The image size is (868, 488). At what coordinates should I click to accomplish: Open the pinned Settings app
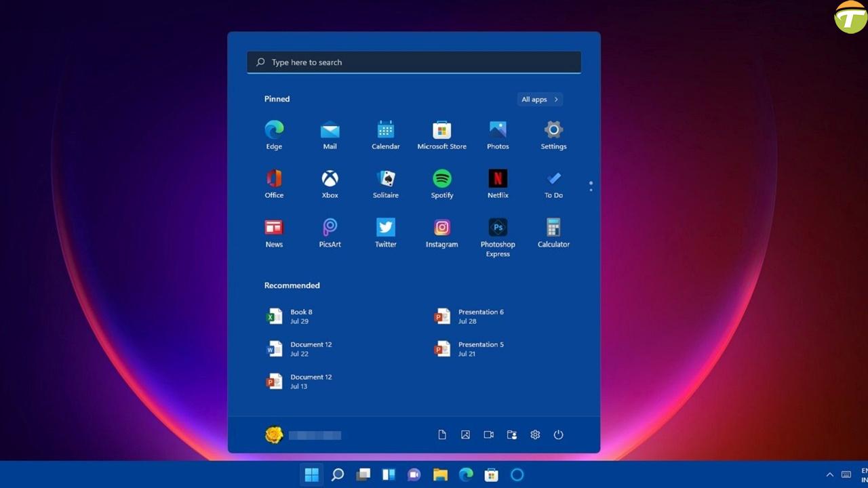tap(553, 135)
